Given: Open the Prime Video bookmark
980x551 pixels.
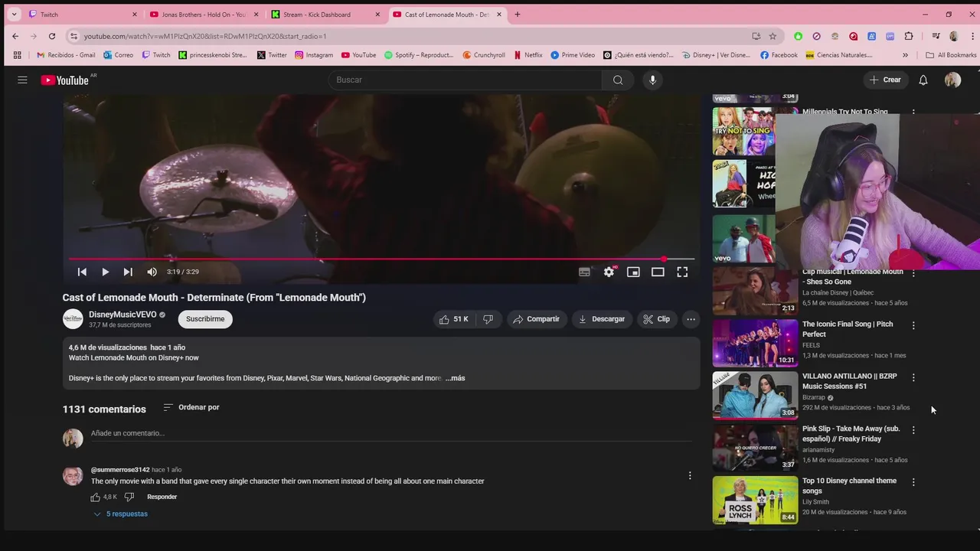Looking at the screenshot, I should click(x=573, y=55).
